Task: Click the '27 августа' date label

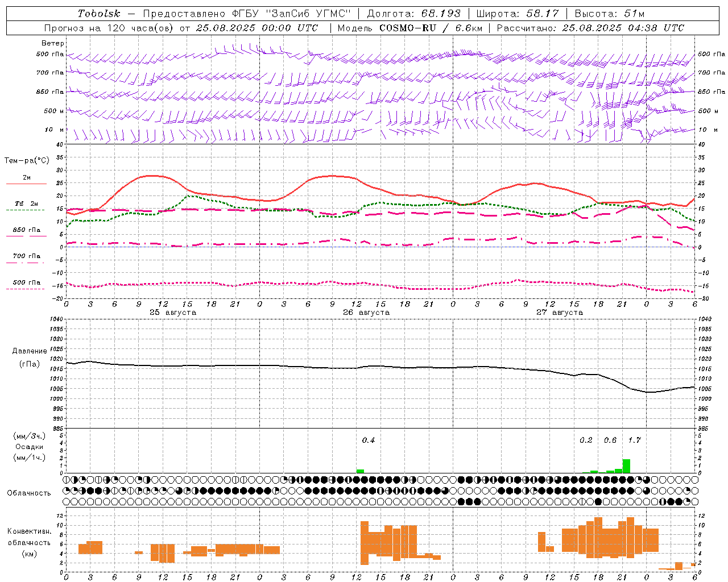Action: click(560, 313)
